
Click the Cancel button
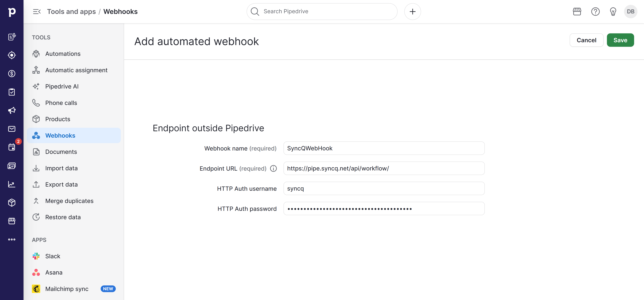(x=586, y=40)
